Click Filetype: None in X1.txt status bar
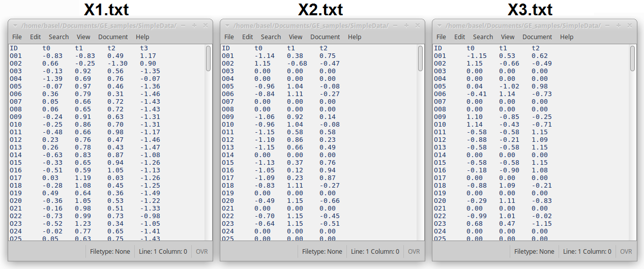 tap(110, 251)
